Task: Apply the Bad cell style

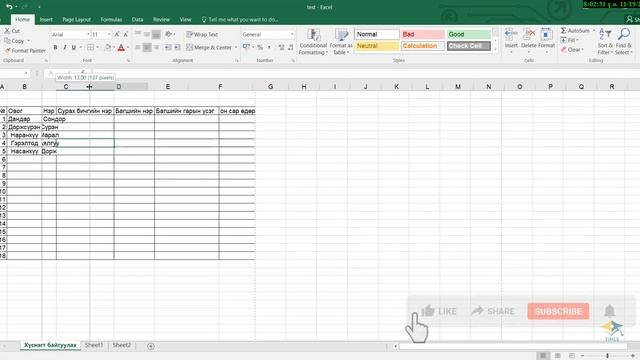Action: [423, 34]
